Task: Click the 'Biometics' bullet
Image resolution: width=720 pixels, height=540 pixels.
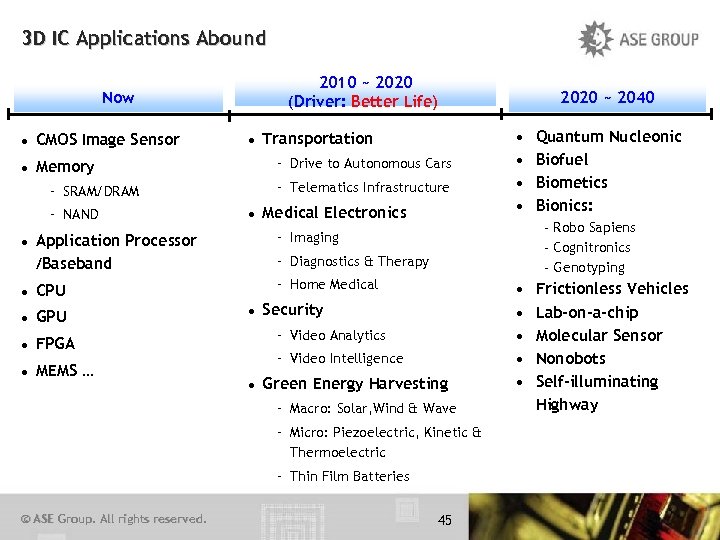Action: (571, 183)
